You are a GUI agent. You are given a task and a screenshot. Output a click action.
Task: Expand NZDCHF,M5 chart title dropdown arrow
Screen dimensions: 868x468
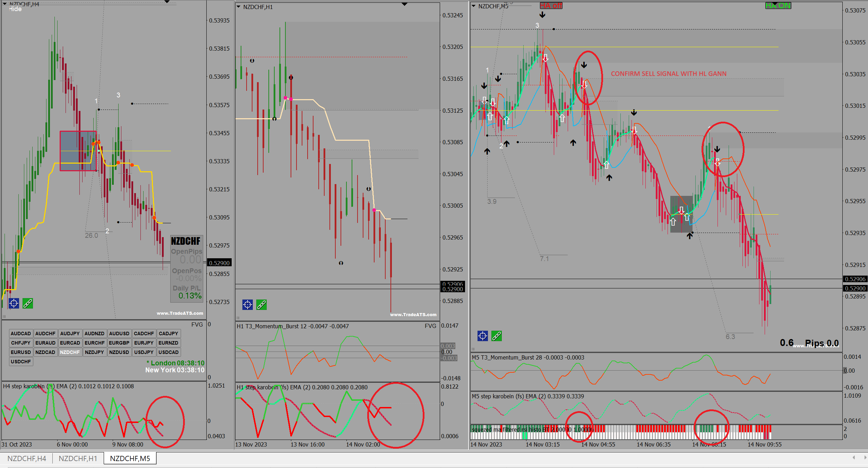(473, 6)
